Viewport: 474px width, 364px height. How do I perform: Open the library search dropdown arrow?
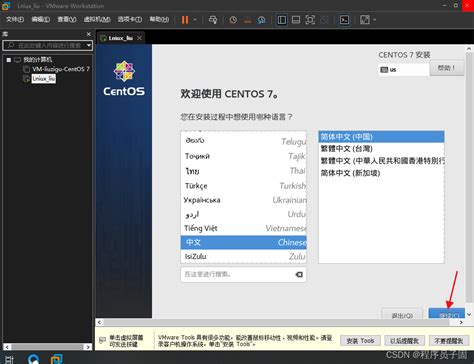89,45
